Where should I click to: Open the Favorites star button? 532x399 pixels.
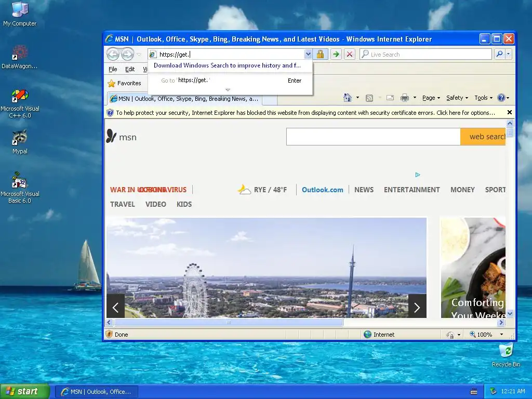(124, 83)
